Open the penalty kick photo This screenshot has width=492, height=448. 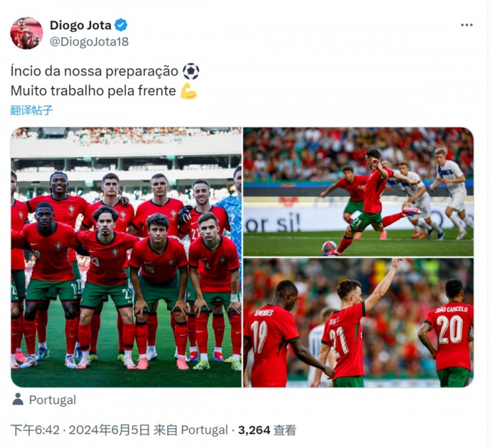tap(358, 192)
